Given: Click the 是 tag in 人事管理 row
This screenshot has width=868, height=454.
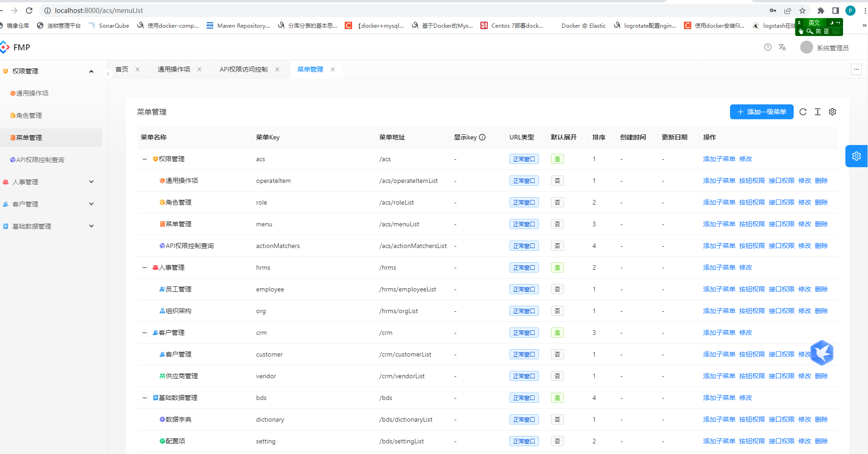Looking at the screenshot, I should click(x=557, y=267).
